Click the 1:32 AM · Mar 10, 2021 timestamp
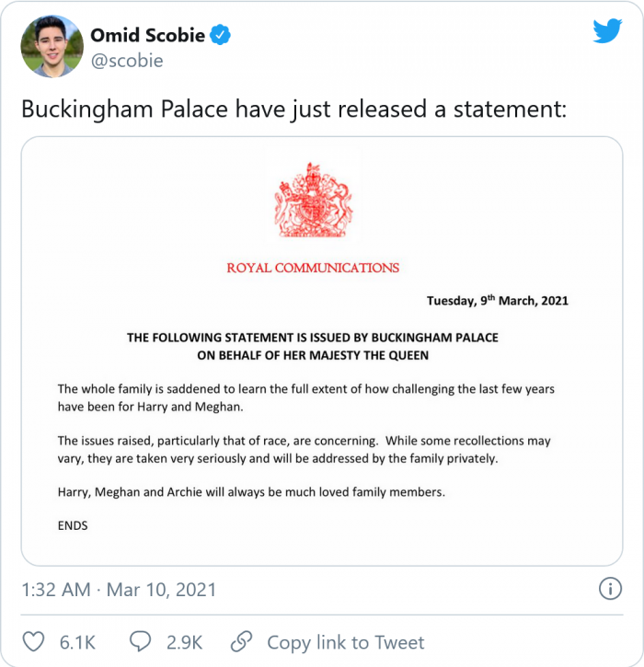Image resolution: width=644 pixels, height=667 pixels. coord(119,589)
